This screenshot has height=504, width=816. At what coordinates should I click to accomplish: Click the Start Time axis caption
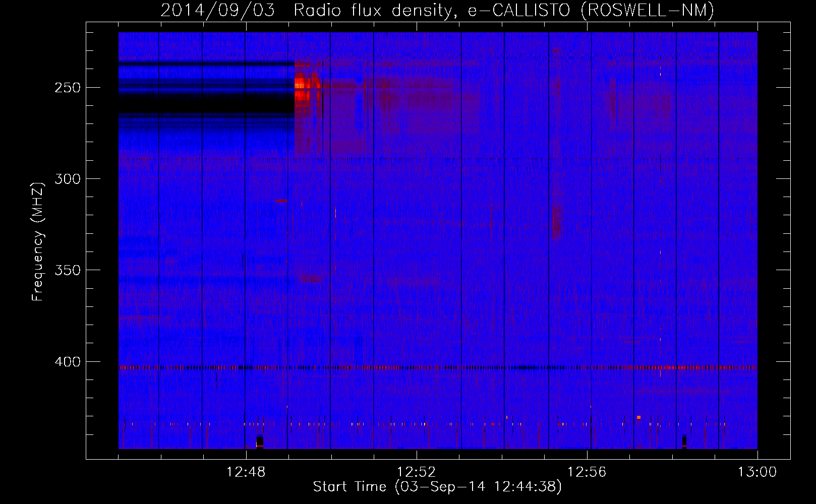(437, 487)
